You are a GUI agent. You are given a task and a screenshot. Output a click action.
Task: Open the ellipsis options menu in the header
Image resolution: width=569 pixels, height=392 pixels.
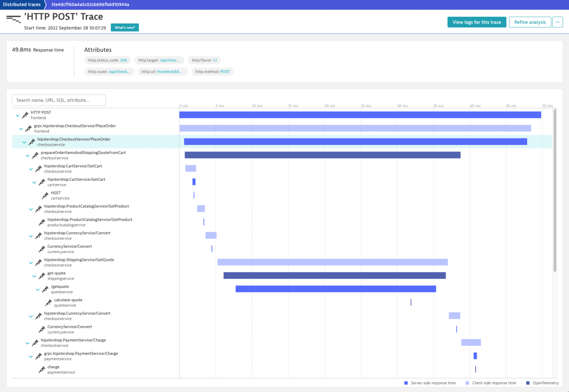pyautogui.click(x=558, y=22)
